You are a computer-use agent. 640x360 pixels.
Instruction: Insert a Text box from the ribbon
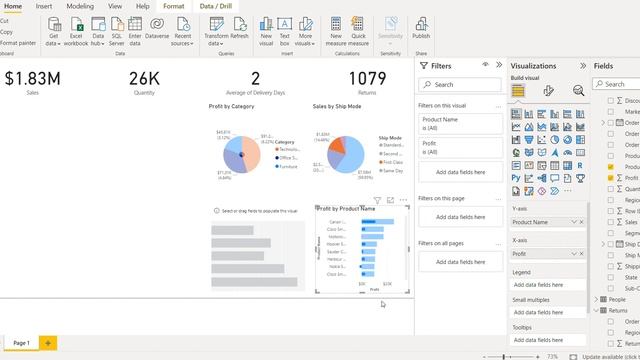coord(284,31)
